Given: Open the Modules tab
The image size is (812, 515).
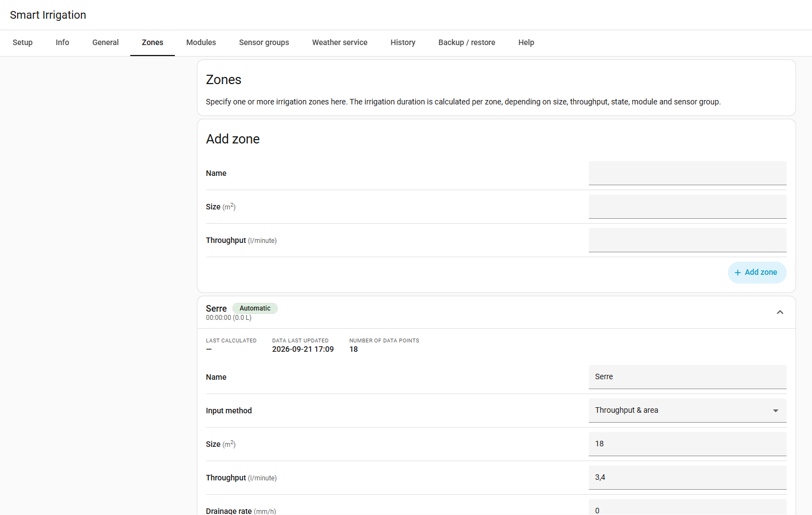Looking at the screenshot, I should (201, 42).
